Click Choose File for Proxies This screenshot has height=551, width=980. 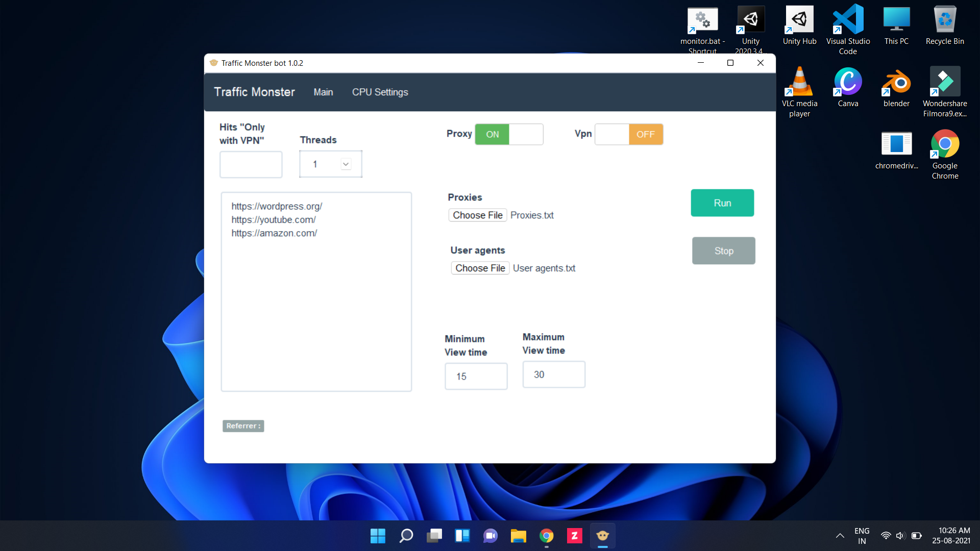tap(478, 215)
